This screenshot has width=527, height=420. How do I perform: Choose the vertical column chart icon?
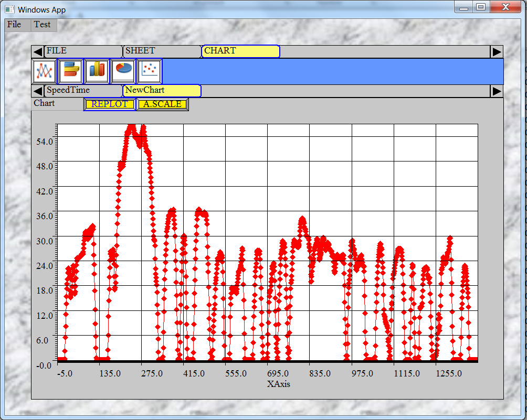tap(97, 71)
